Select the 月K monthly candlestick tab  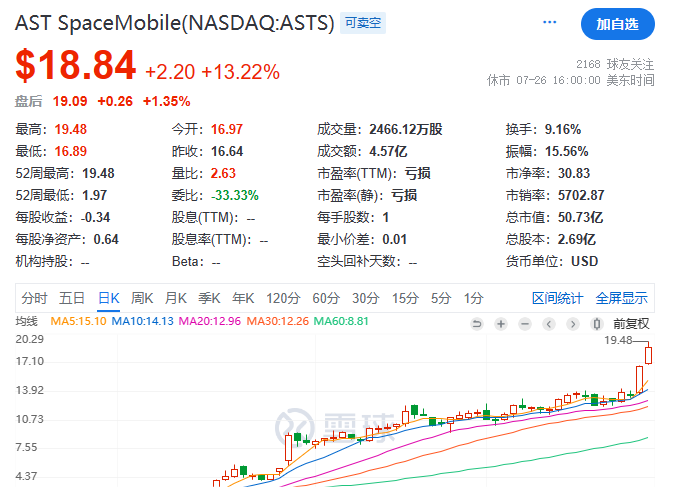[x=176, y=298]
